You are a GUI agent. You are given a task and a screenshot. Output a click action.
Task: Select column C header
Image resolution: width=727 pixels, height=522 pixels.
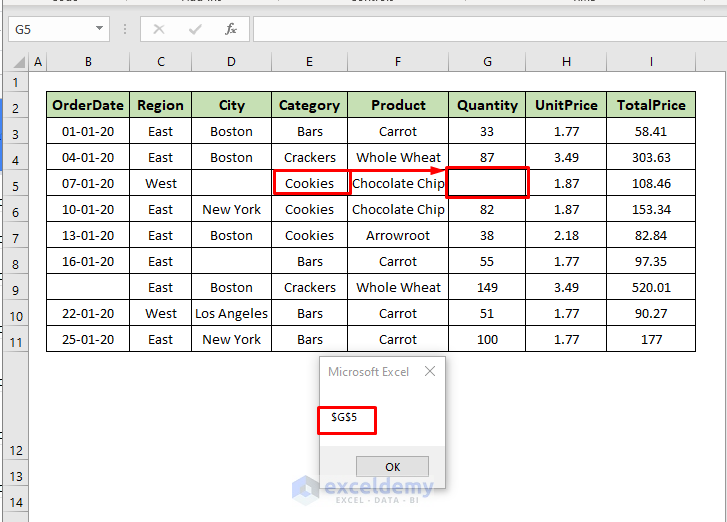point(160,62)
